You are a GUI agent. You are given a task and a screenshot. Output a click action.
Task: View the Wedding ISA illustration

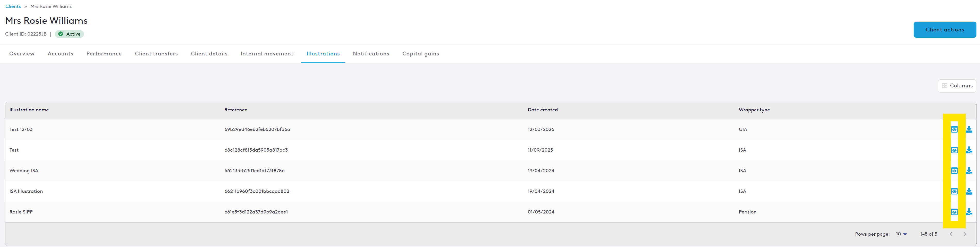pos(954,170)
